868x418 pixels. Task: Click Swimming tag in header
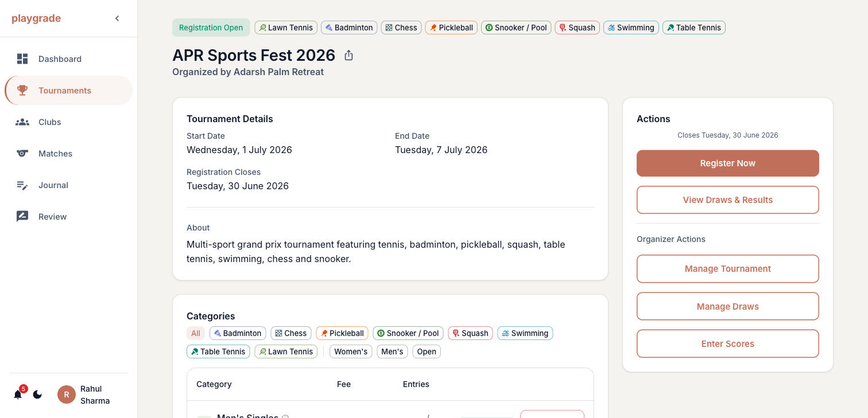pos(631,28)
